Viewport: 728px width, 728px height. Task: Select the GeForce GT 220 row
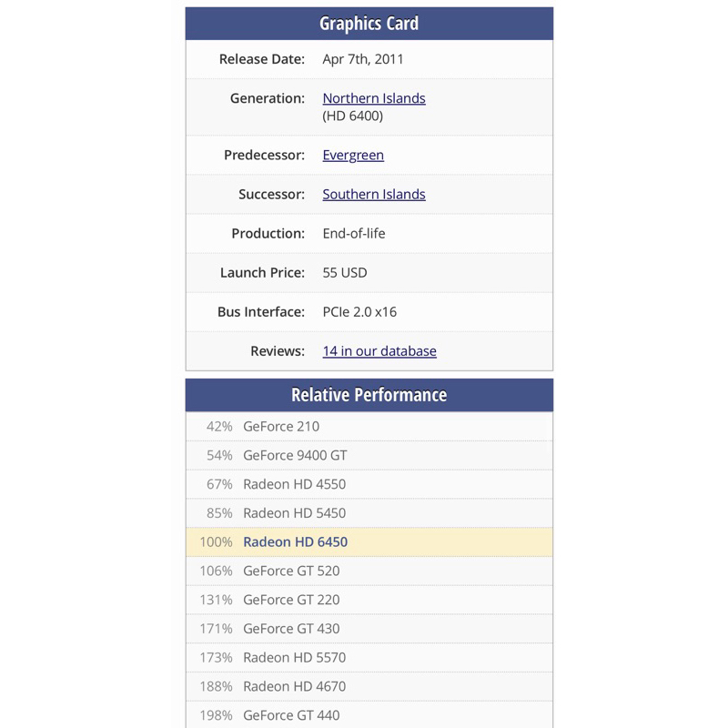291,601
